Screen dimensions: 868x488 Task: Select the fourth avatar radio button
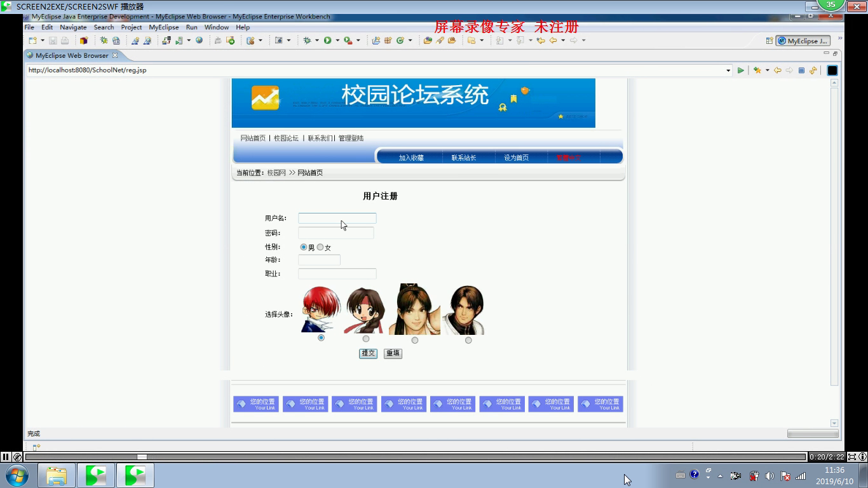(x=468, y=340)
